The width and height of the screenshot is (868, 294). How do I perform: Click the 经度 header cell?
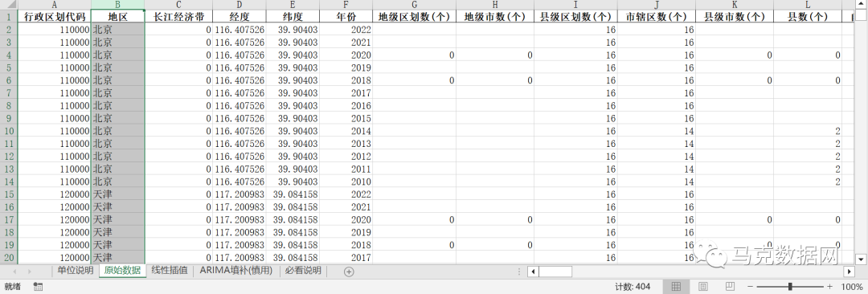point(240,17)
